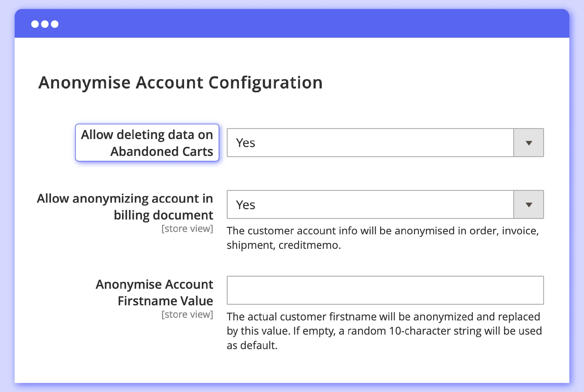Click the highlighted 'Allow deleting data on Abandoned Carts' label
Image resolution: width=584 pixels, height=392 pixels.
coord(147,143)
